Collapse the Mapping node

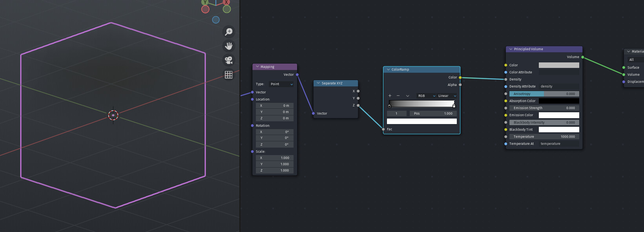point(257,67)
